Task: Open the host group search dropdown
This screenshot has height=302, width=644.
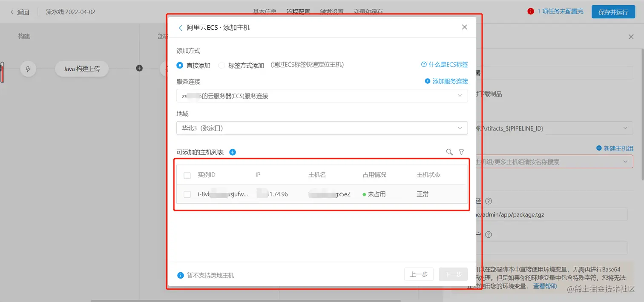Action: [554, 162]
